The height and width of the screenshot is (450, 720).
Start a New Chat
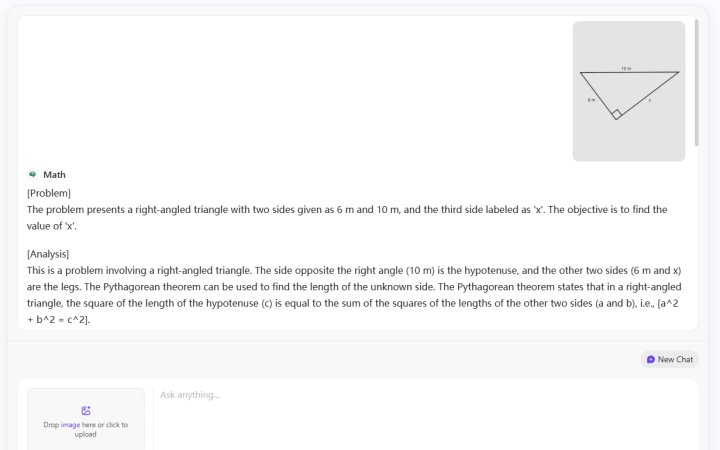(x=669, y=360)
